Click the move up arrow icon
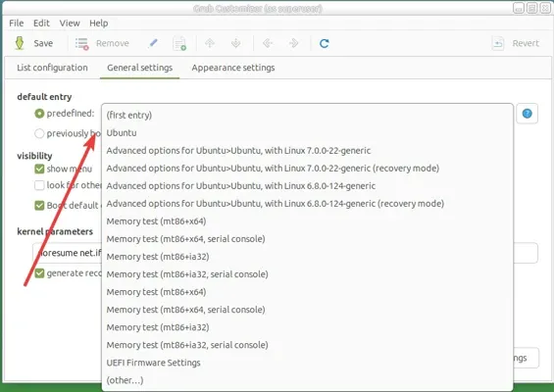Viewport: 554px width, 392px height. point(210,43)
